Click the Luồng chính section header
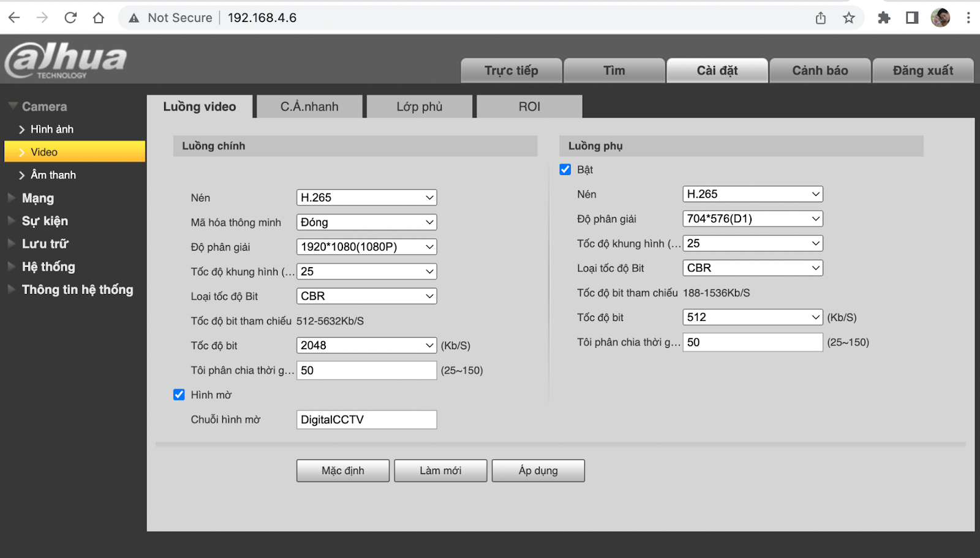 coord(355,146)
